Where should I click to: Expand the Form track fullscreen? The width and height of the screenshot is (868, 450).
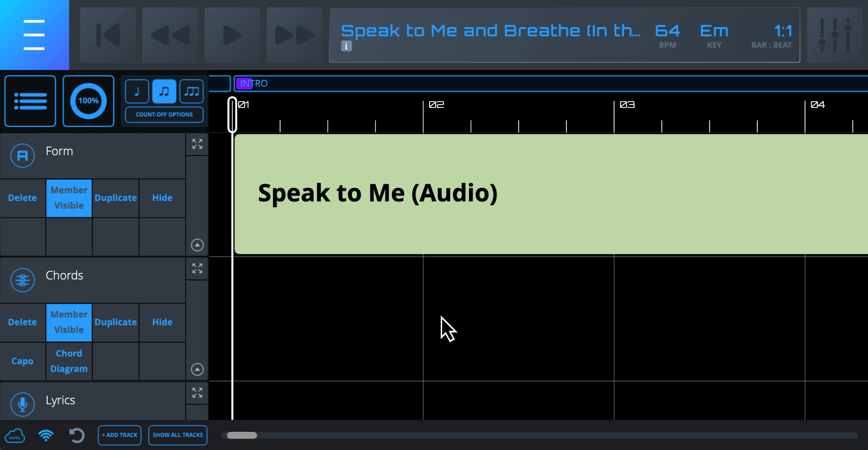point(197,144)
